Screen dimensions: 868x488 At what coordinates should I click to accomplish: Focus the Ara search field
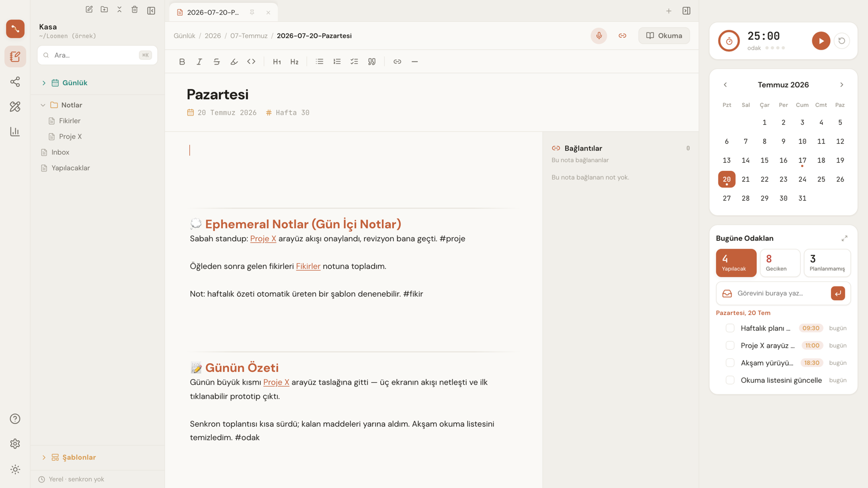98,55
